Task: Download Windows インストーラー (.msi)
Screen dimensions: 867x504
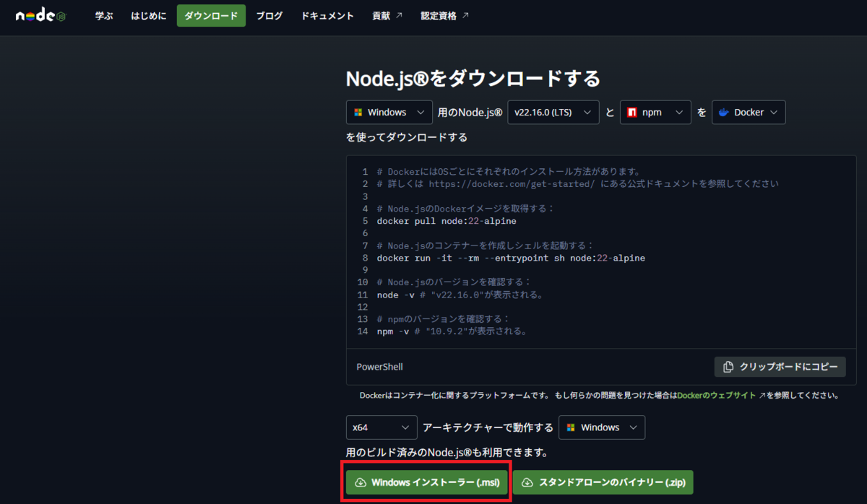Action: (428, 482)
